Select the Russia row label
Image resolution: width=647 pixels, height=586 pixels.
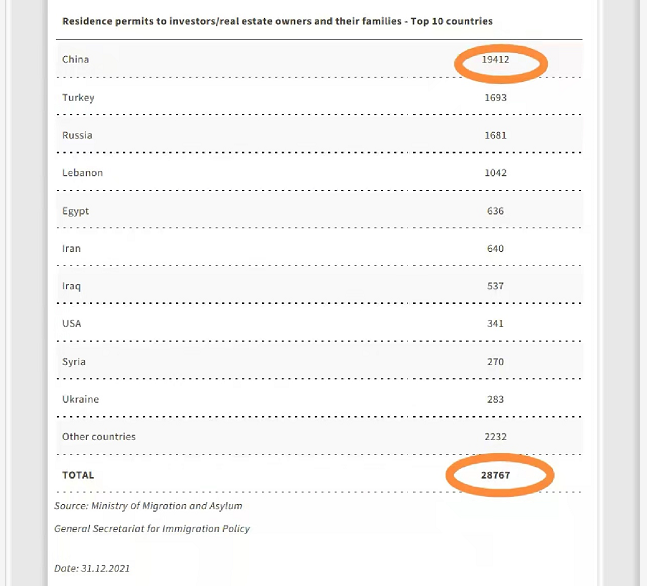[77, 135]
